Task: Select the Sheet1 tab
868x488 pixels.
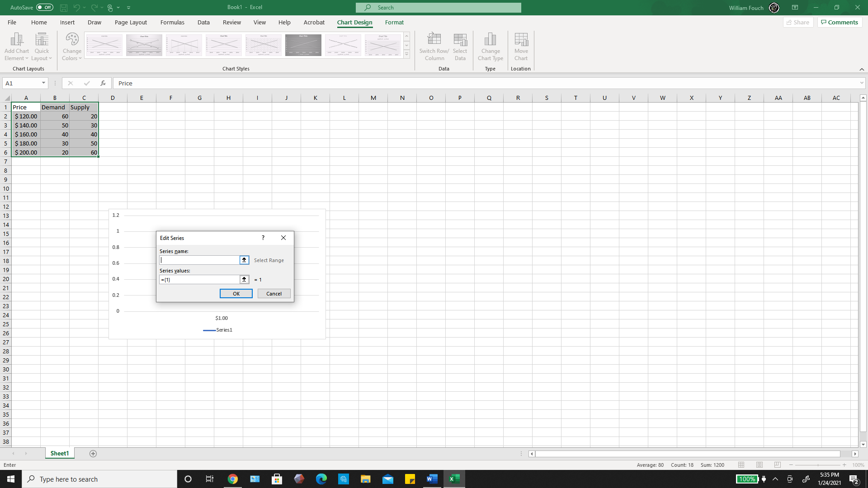Action: [60, 453]
